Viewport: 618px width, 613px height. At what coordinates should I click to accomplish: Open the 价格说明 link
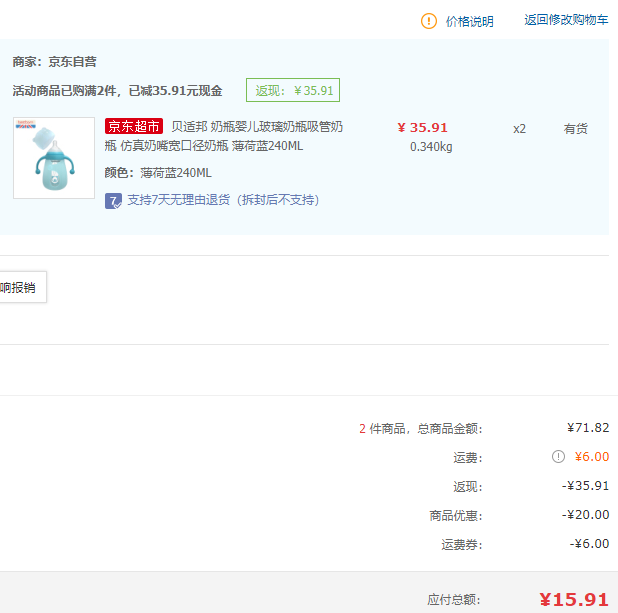point(469,21)
